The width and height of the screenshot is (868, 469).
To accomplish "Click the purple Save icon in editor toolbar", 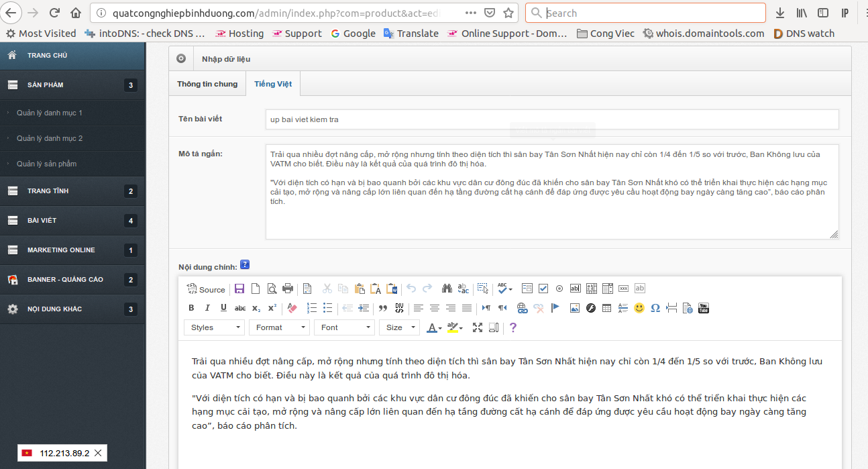I will pos(239,289).
